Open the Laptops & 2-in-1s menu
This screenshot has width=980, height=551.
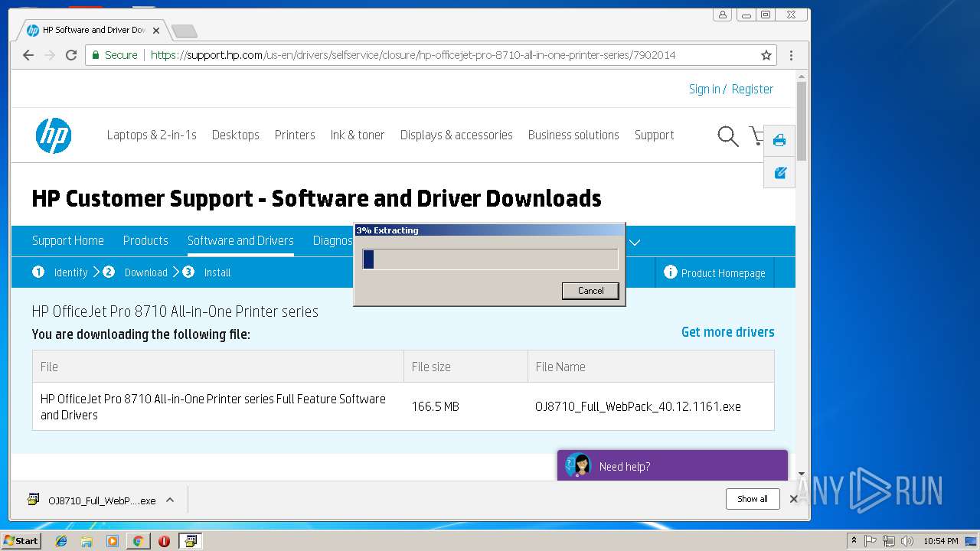pyautogui.click(x=152, y=135)
